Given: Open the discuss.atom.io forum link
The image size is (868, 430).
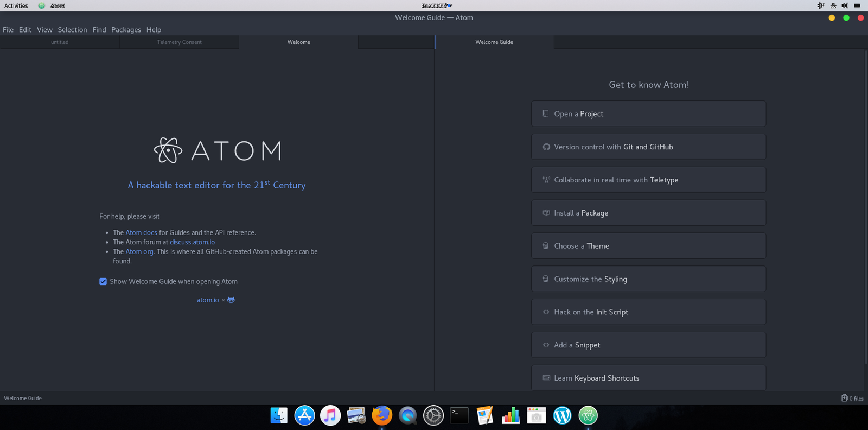Looking at the screenshot, I should click(x=192, y=242).
